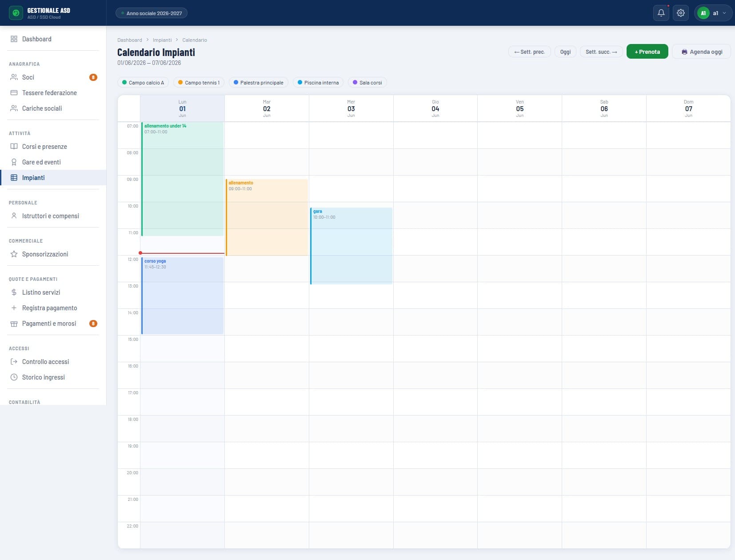Expand the a1 user menu chevron
735x560 pixels.
pyautogui.click(x=724, y=13)
